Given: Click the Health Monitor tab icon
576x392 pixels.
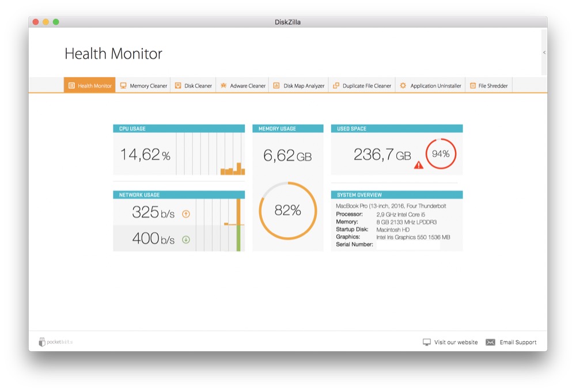Looking at the screenshot, I should (71, 86).
